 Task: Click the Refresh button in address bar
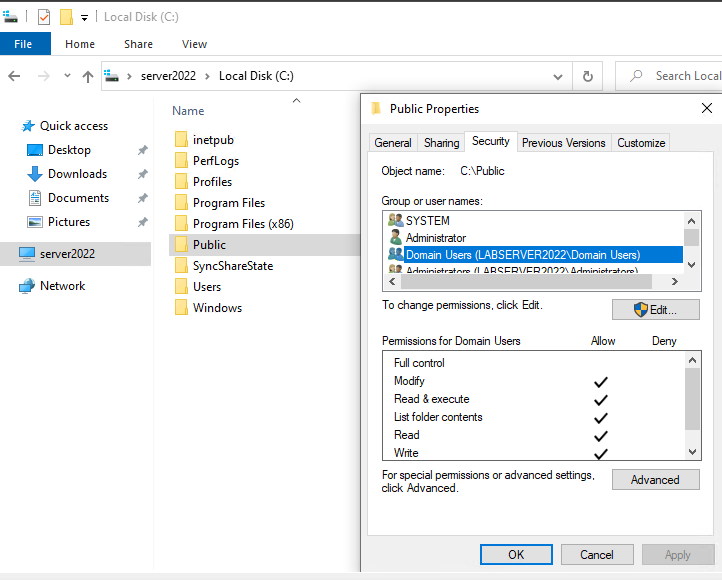click(x=589, y=76)
